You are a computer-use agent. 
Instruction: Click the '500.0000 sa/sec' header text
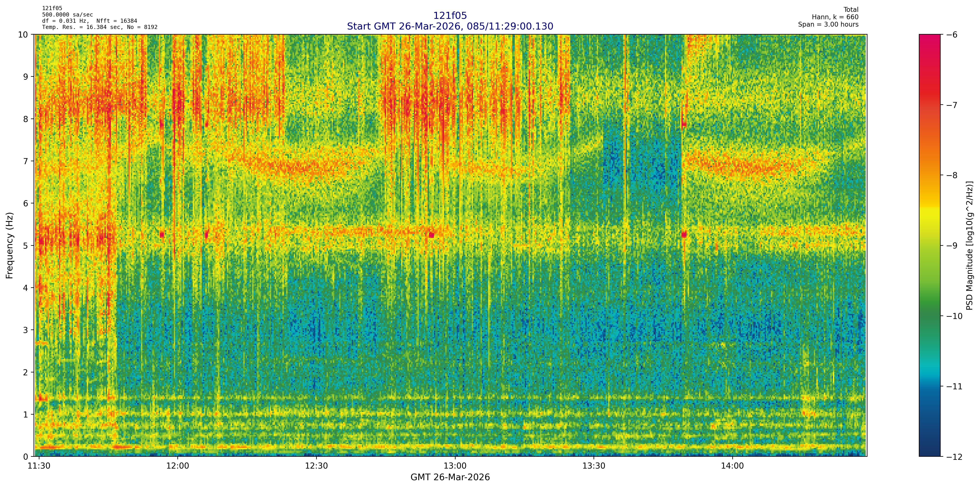click(67, 15)
